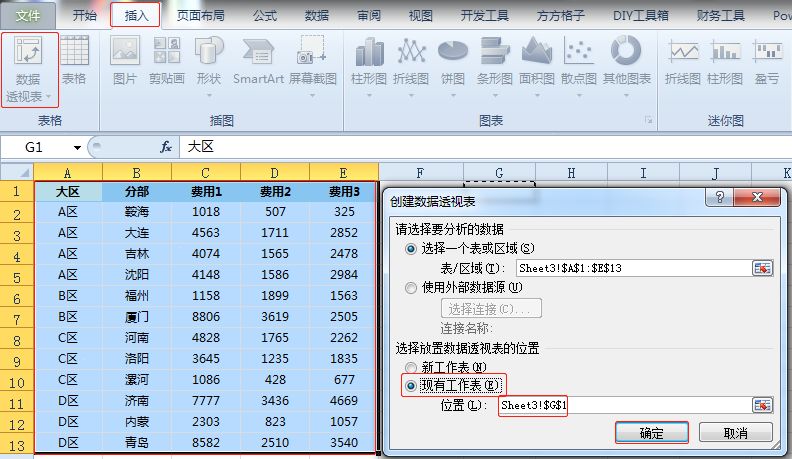This screenshot has height=459, width=792.
Task: Open the 剪贴画 clip art tool
Action: pyautogui.click(x=167, y=60)
